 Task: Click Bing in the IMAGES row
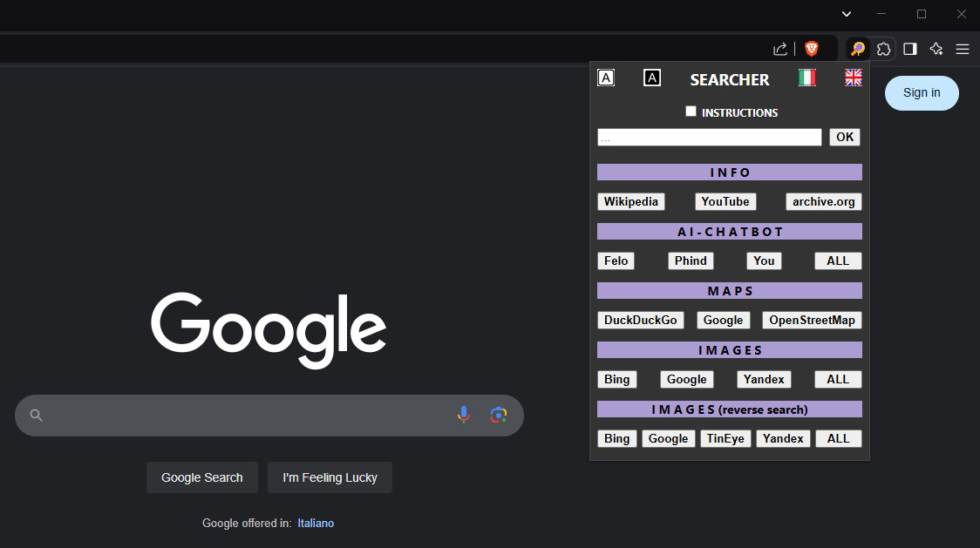[x=617, y=379]
